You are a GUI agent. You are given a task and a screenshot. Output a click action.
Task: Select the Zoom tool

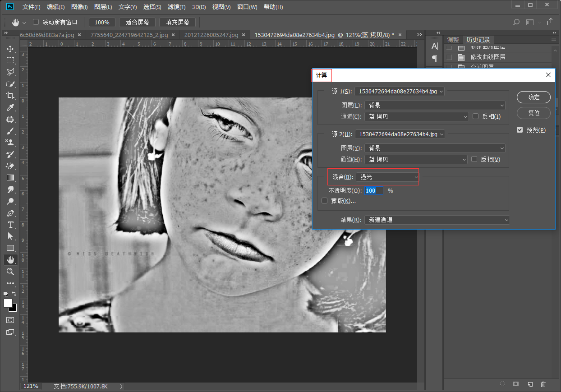(10, 272)
